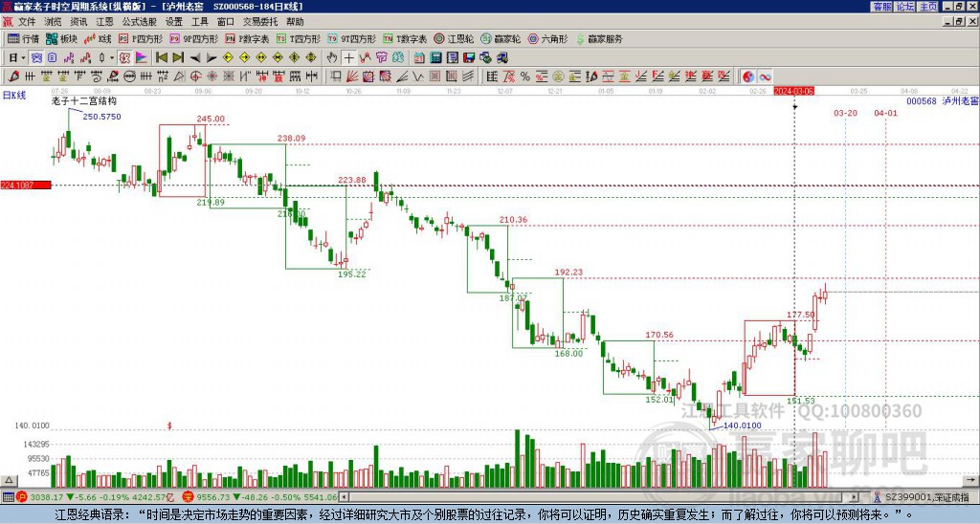Click the black left arrow icon
The image size is (980, 524).
point(195,58)
